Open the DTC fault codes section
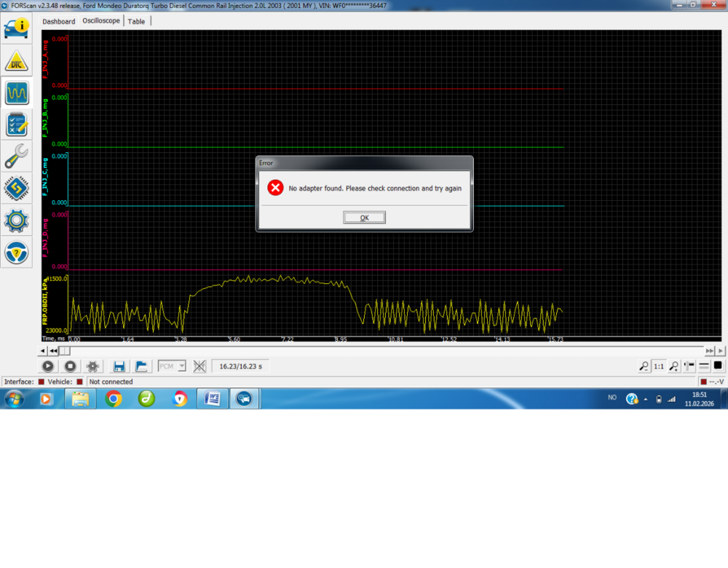 (16, 61)
